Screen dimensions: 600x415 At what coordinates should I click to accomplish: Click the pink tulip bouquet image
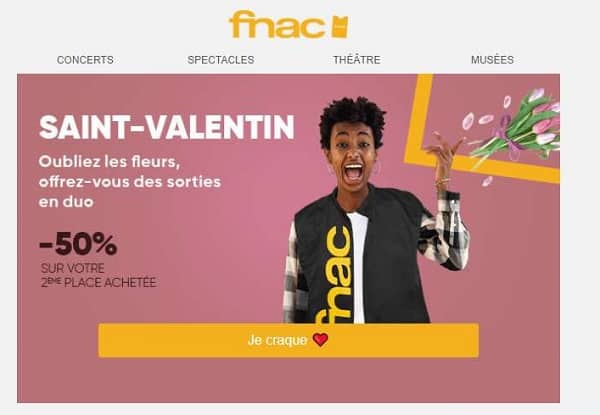pos(515,123)
